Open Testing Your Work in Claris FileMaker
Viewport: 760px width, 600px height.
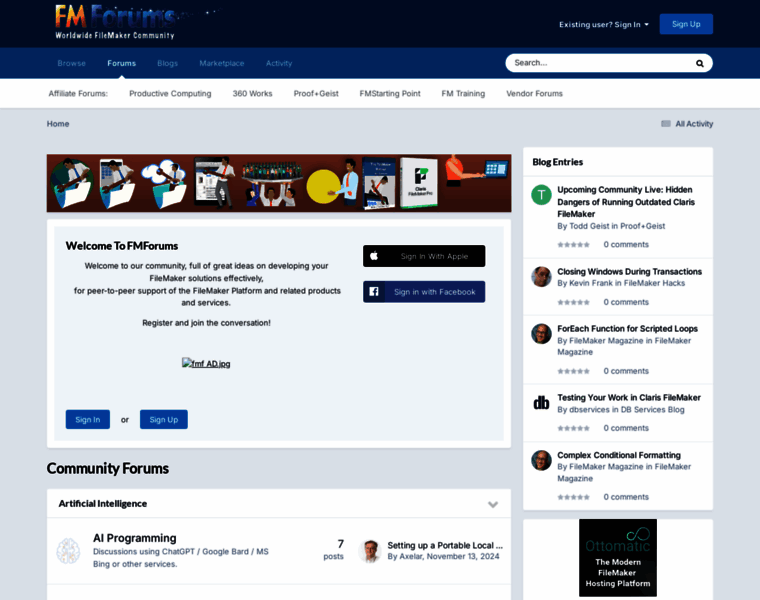pyautogui.click(x=629, y=397)
